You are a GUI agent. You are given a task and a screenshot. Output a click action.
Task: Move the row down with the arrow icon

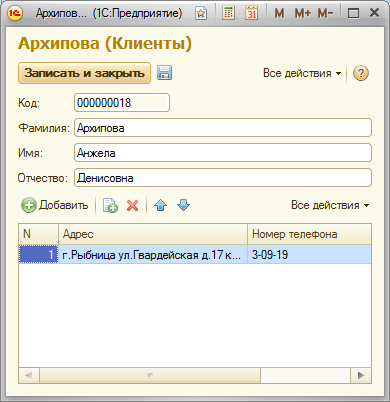[x=184, y=205]
